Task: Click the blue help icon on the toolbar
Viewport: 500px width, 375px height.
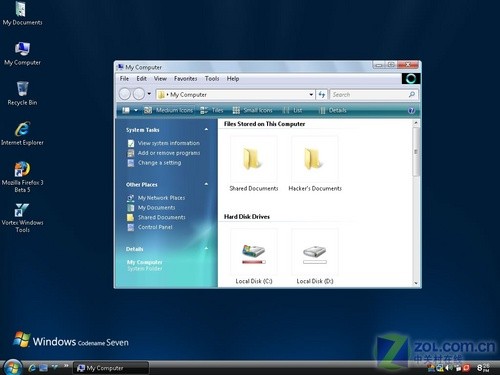Action: tap(411, 110)
